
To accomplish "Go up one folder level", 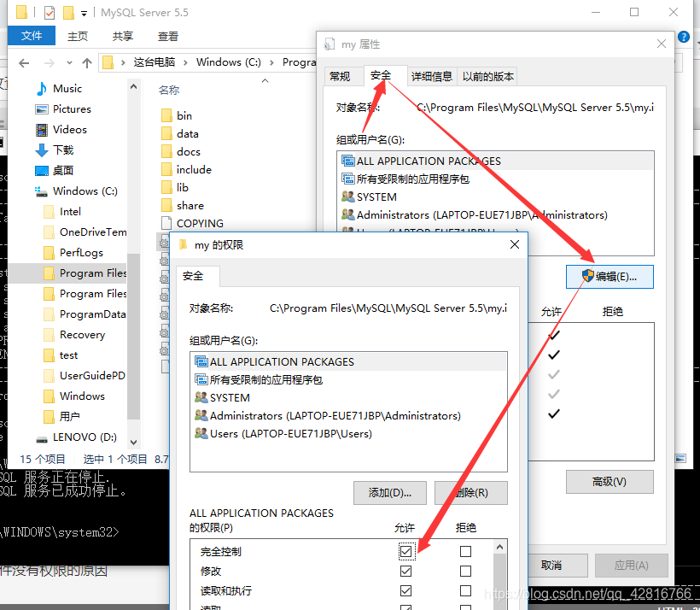I will click(87, 63).
